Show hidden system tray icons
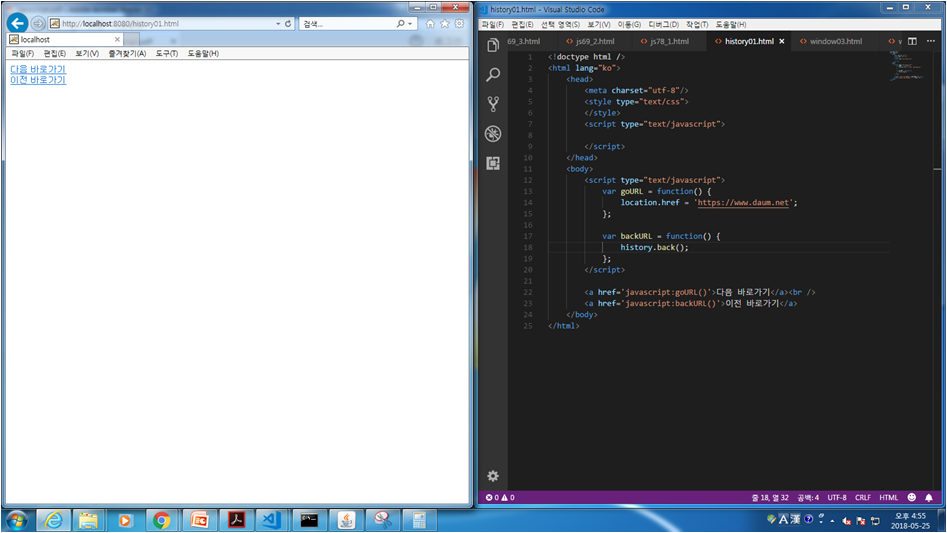The image size is (947, 533). (832, 520)
